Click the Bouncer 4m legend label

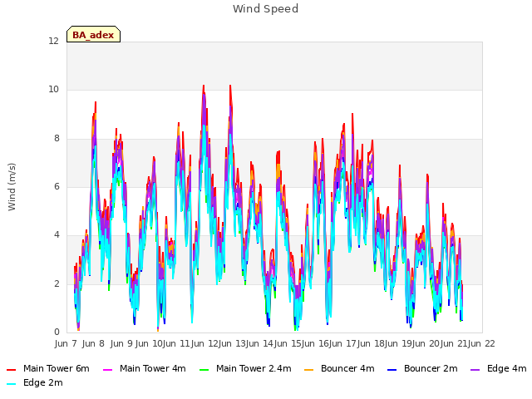(x=347, y=368)
